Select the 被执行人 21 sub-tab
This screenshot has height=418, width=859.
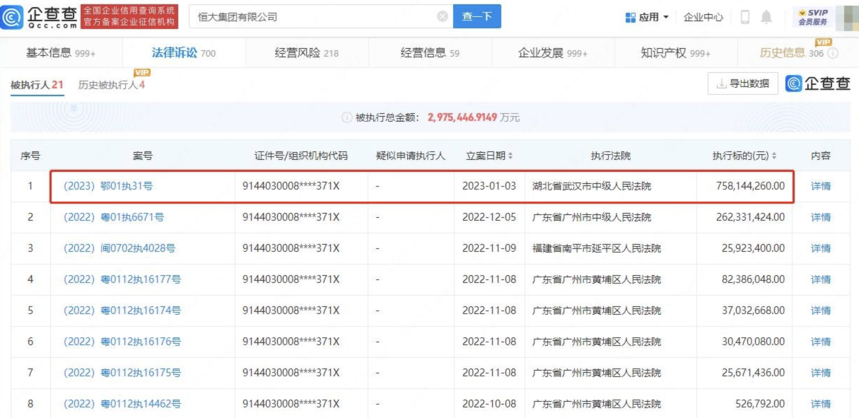pyautogui.click(x=37, y=85)
